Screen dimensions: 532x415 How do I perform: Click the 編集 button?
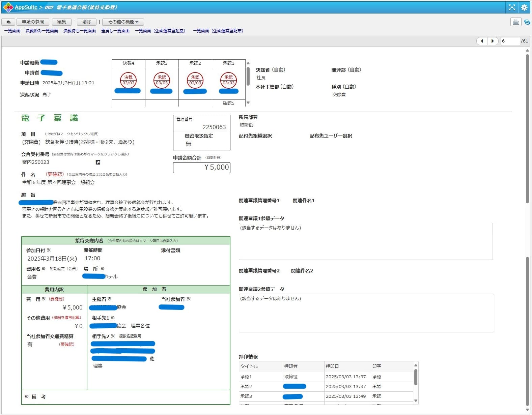click(x=62, y=22)
